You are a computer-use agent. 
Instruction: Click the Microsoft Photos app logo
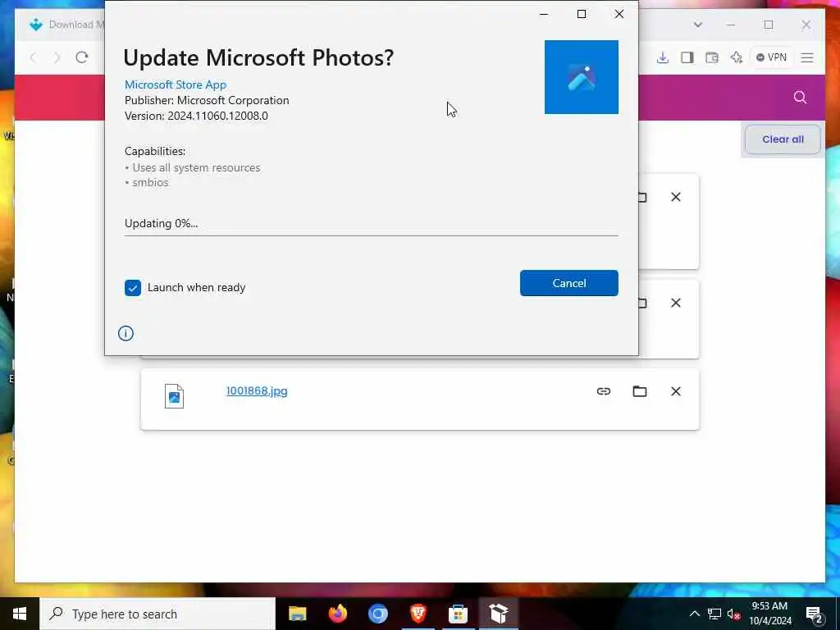click(x=582, y=77)
